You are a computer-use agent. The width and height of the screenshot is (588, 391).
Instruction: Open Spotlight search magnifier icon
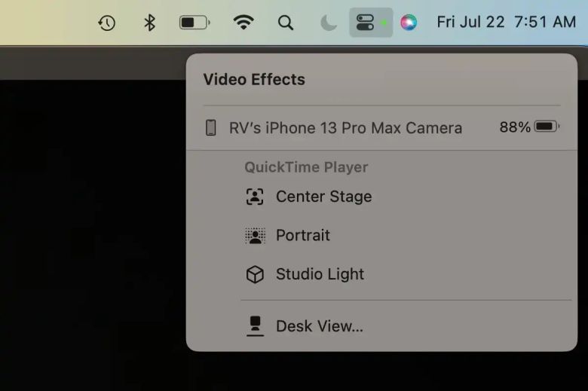pos(286,23)
